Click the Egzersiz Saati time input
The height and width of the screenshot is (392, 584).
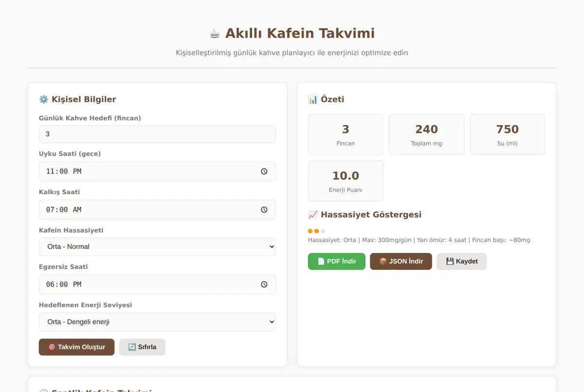[x=157, y=285]
